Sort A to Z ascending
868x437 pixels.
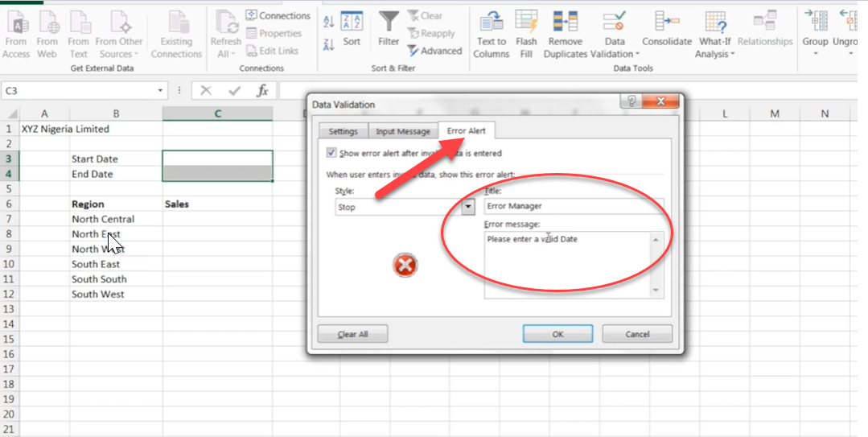329,22
